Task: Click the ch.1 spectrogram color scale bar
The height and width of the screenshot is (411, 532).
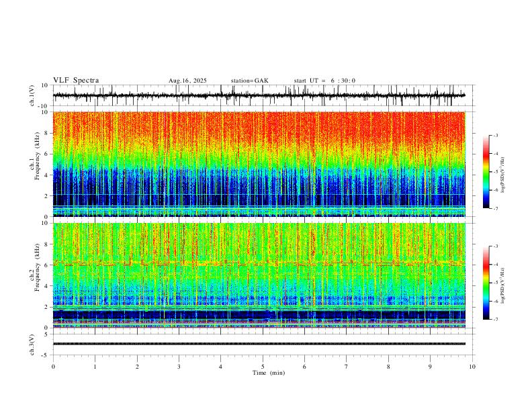Action: pyautogui.click(x=486, y=172)
